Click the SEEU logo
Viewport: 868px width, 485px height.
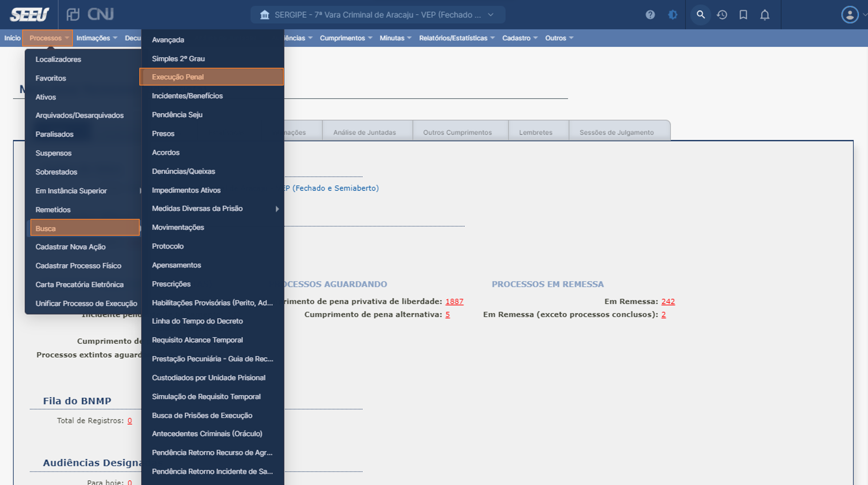click(30, 15)
